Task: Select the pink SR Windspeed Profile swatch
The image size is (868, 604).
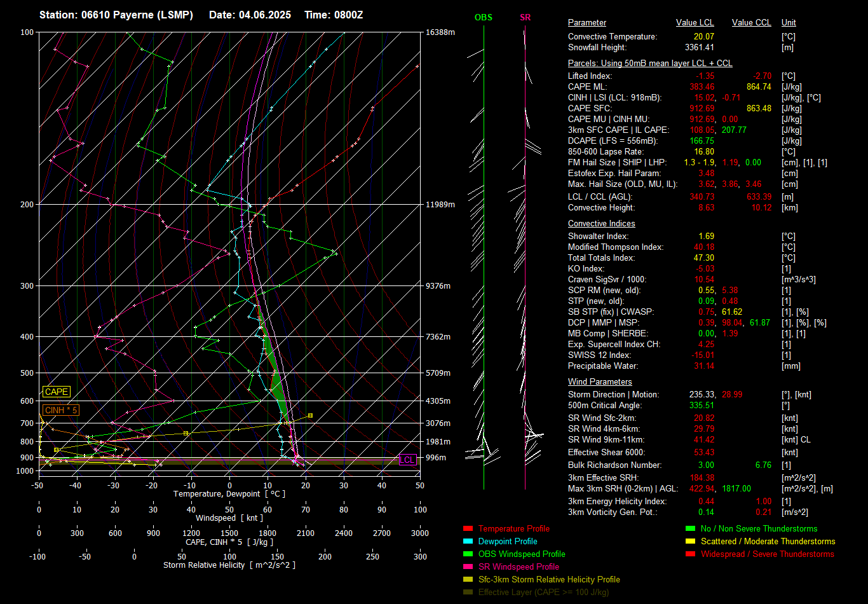Action: click(x=468, y=567)
